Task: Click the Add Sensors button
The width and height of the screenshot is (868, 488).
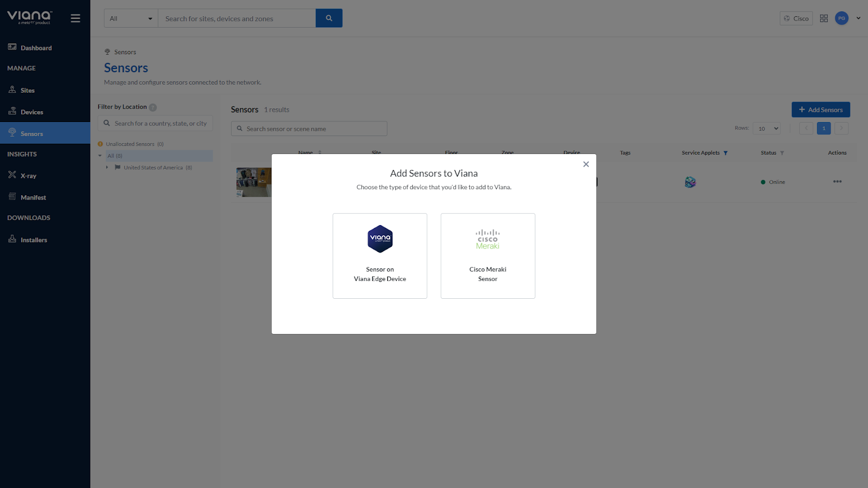Action: pyautogui.click(x=820, y=110)
